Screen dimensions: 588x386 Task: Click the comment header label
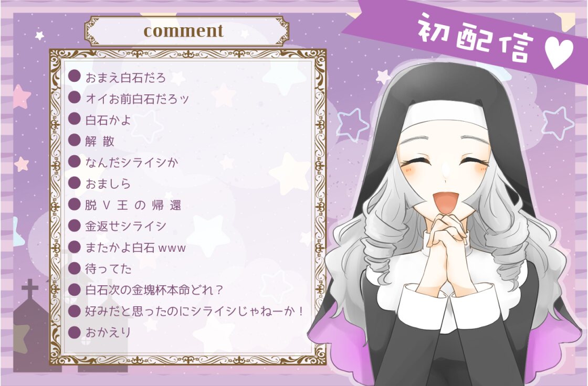pos(184,31)
